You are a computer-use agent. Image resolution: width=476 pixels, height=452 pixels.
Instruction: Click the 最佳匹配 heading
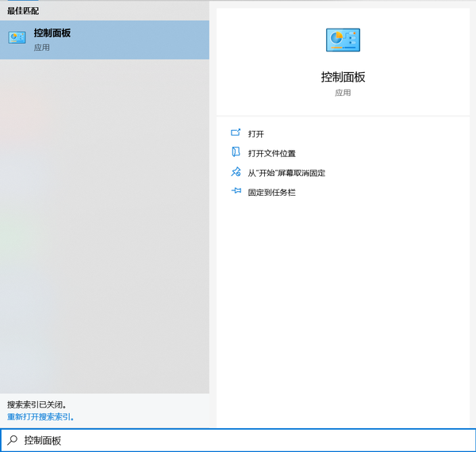pyautogui.click(x=23, y=11)
